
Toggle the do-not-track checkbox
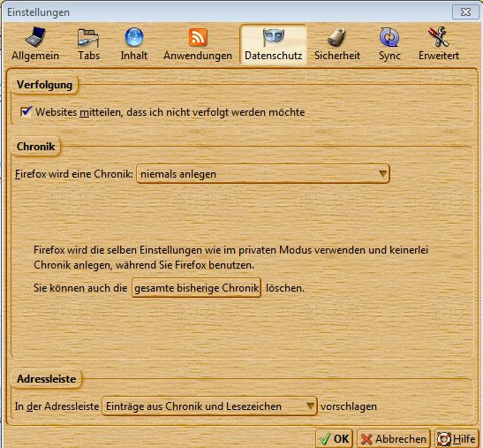pos(26,111)
